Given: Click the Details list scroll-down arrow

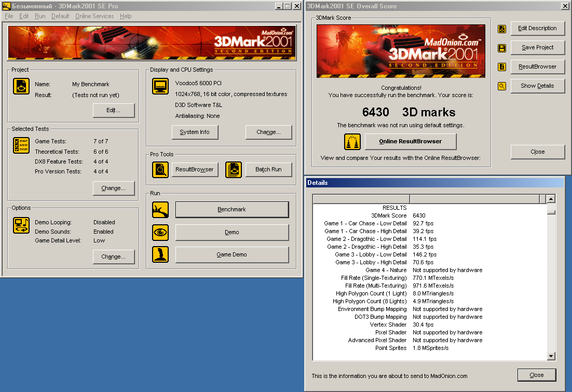Looking at the screenshot, I should point(551,356).
